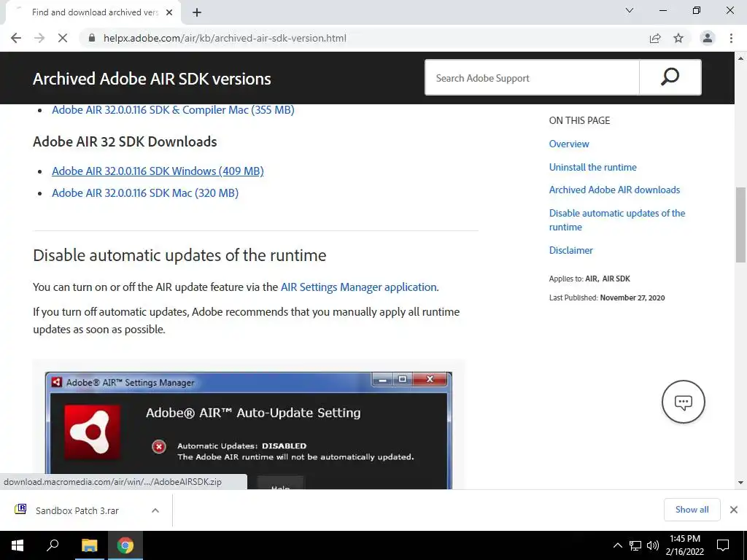Share this page icon in address bar
Screen dimensions: 747x560
pos(655,38)
